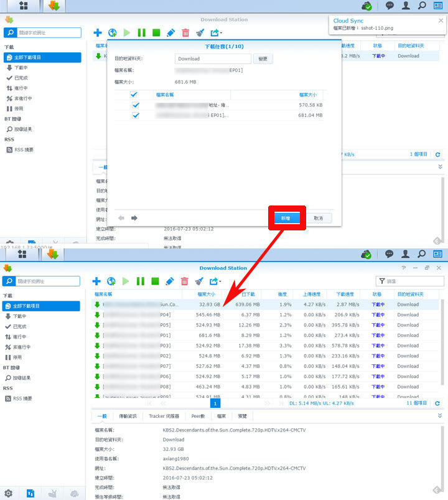The image size is (448, 500).
Task: Click the help question mark in the Download Station title bar
Action: (x=404, y=268)
